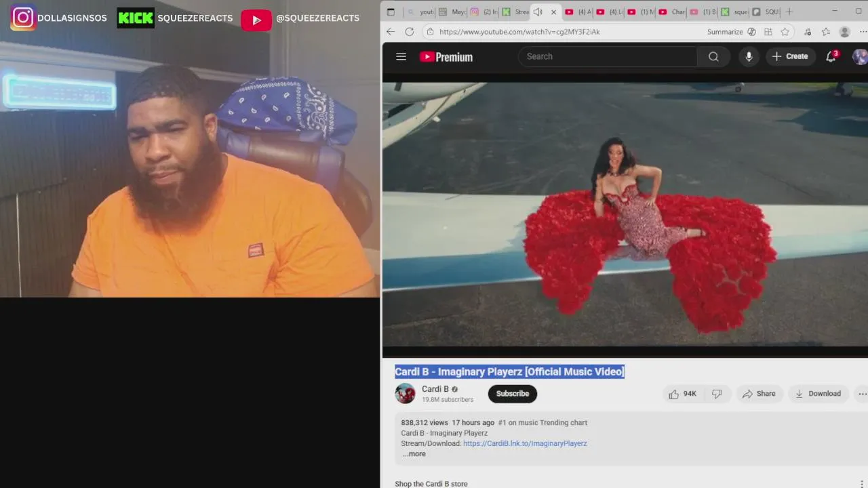Switch to the '(4) A' YouTube tab

pos(578,12)
